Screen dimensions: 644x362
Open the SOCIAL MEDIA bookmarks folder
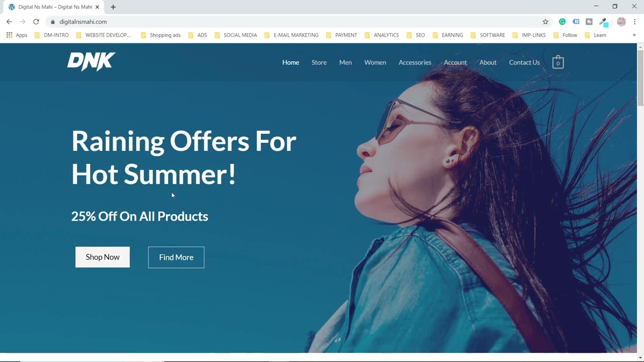pos(235,35)
